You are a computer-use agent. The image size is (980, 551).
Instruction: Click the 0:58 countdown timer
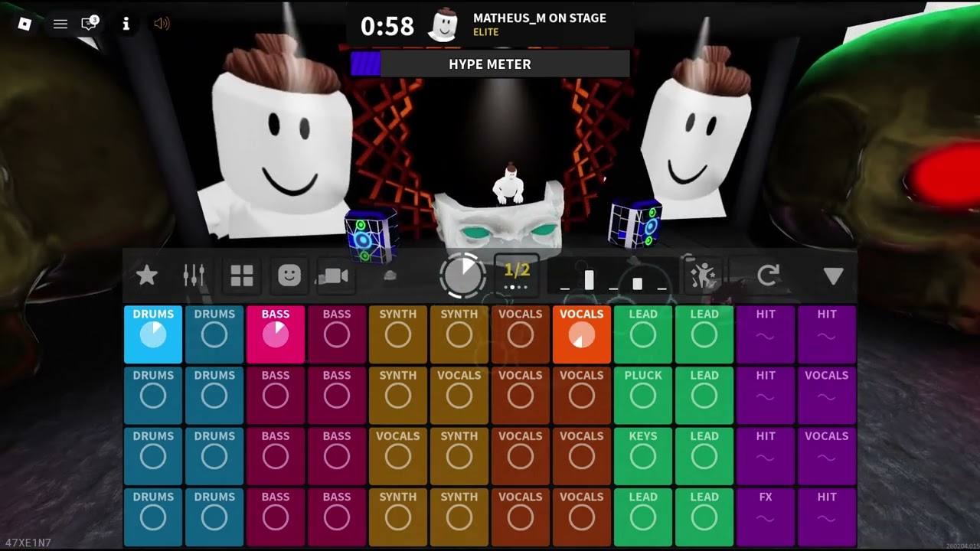(x=387, y=27)
